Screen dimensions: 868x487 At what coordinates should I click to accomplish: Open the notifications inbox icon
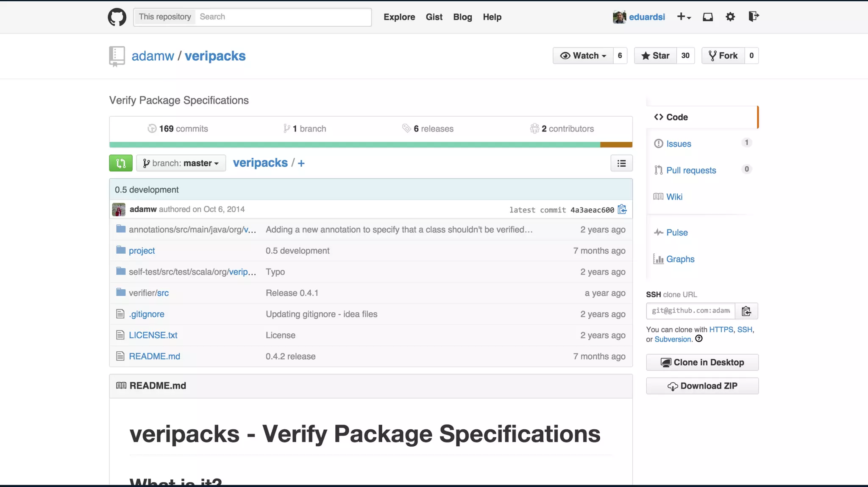[707, 17]
